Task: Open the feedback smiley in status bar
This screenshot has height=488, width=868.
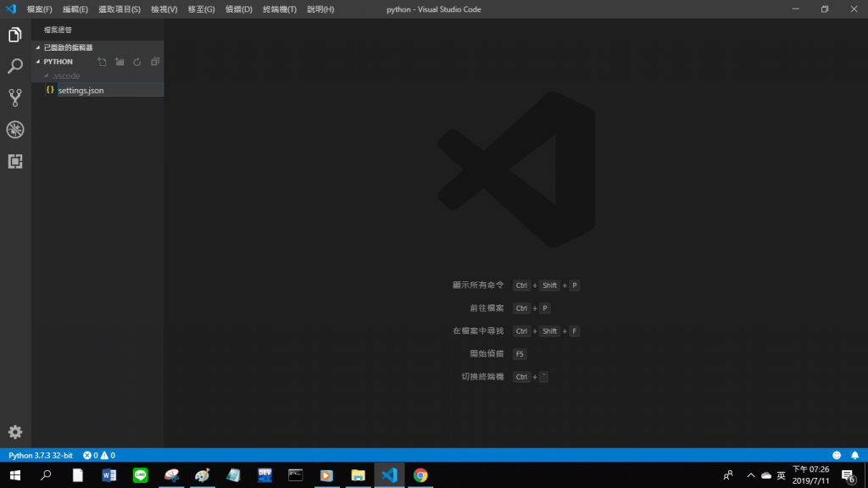Action: [x=837, y=455]
